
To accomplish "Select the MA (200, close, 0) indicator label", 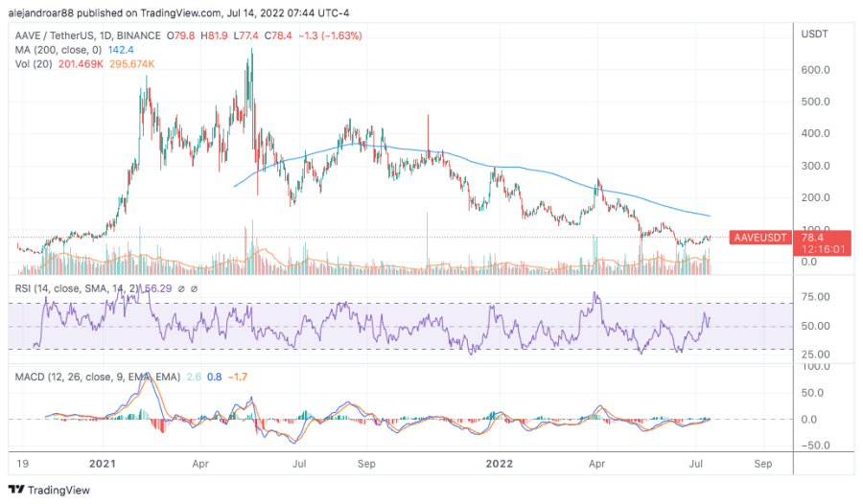I will (58, 50).
